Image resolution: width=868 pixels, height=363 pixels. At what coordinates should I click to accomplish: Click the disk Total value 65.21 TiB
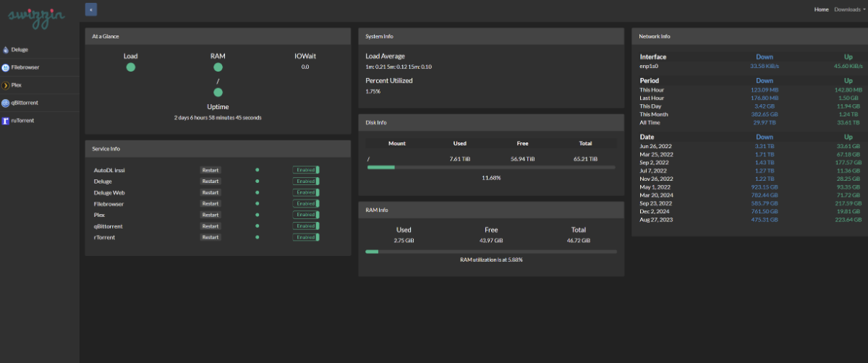(x=585, y=158)
